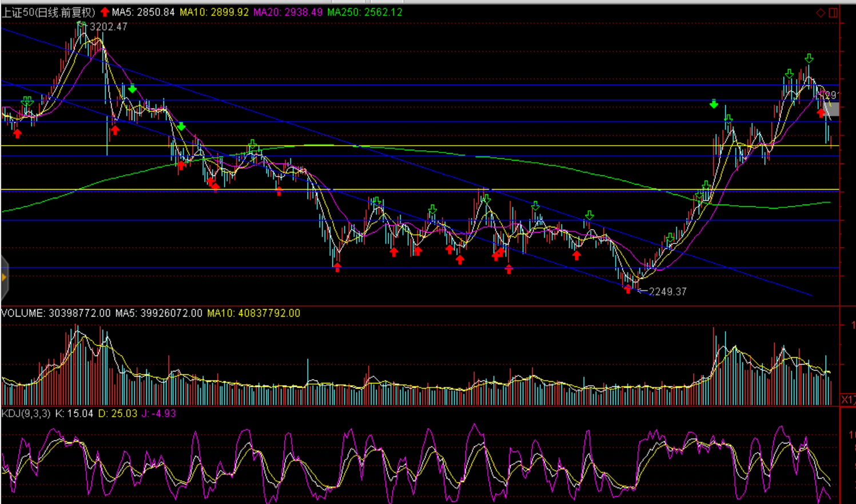Screen dimensions: 856x504
Task: Click the 2249.37 low price label
Action: pos(667,291)
